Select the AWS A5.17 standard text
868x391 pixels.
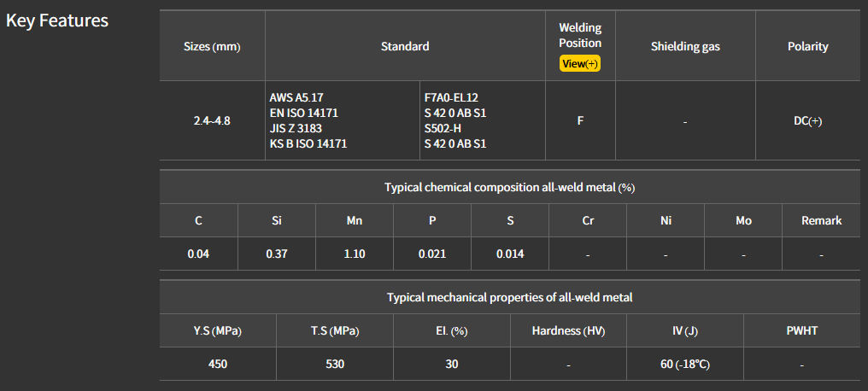click(298, 97)
